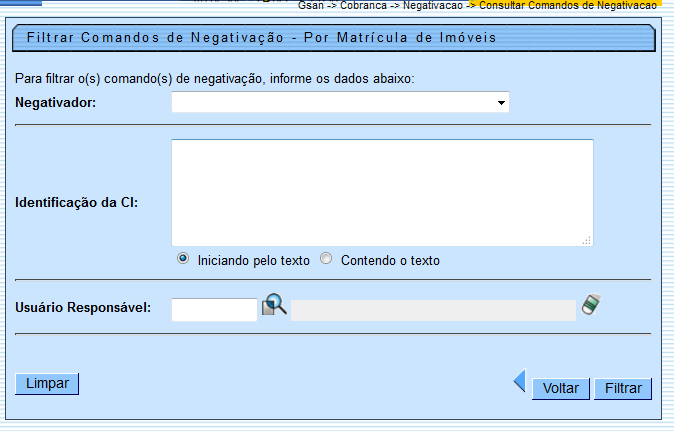Image resolution: width=674 pixels, height=431 pixels.
Task: Focus the Usuário Responsável code input
Action: (214, 310)
